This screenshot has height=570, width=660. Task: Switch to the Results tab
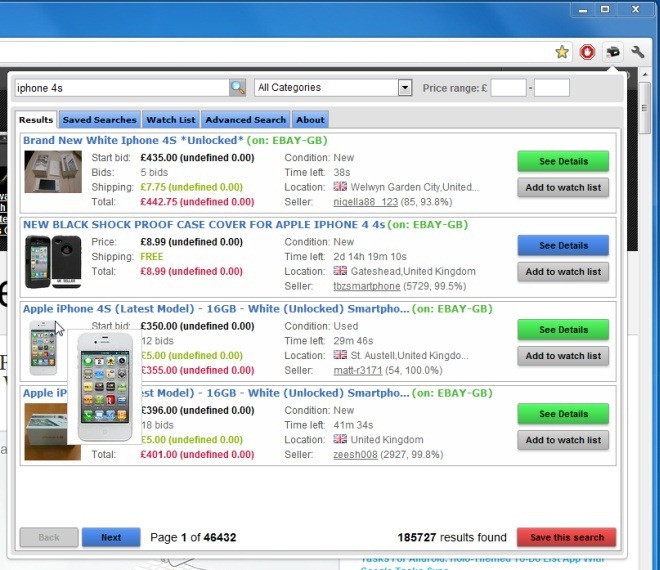36,120
